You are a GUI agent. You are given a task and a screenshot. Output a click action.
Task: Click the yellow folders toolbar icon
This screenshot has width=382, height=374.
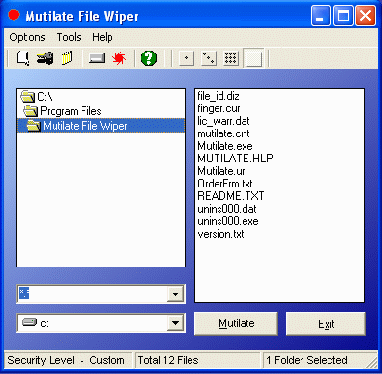click(67, 58)
